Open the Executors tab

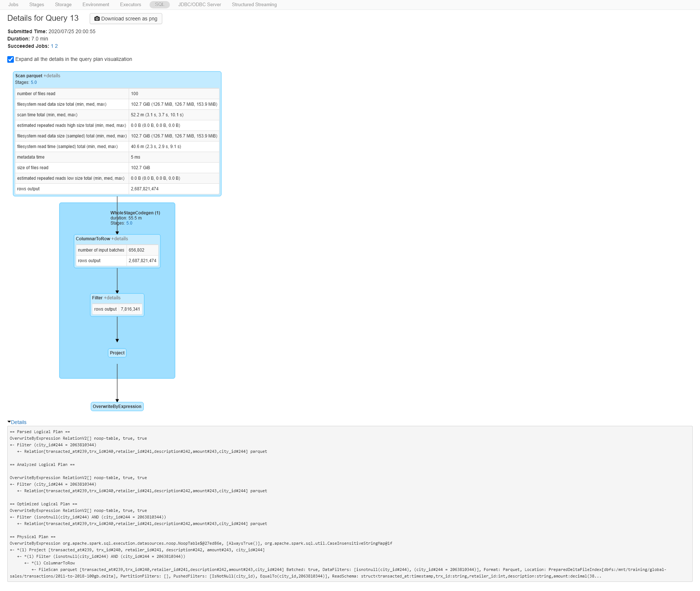131,5
